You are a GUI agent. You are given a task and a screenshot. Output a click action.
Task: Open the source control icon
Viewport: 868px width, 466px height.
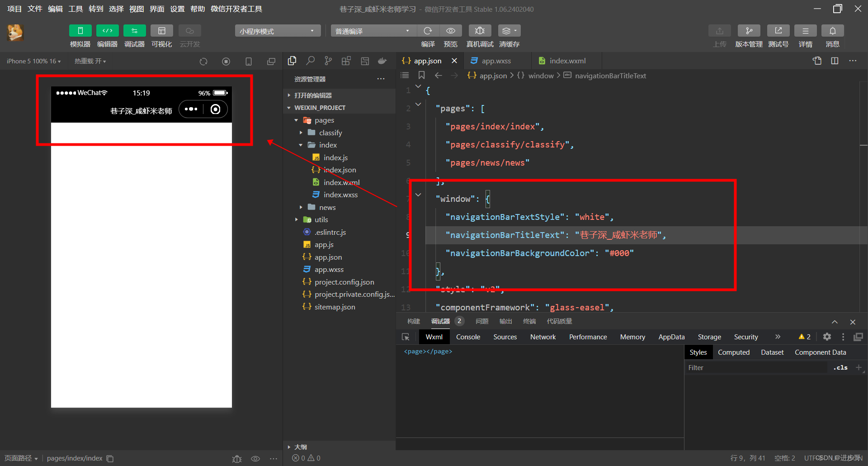328,61
